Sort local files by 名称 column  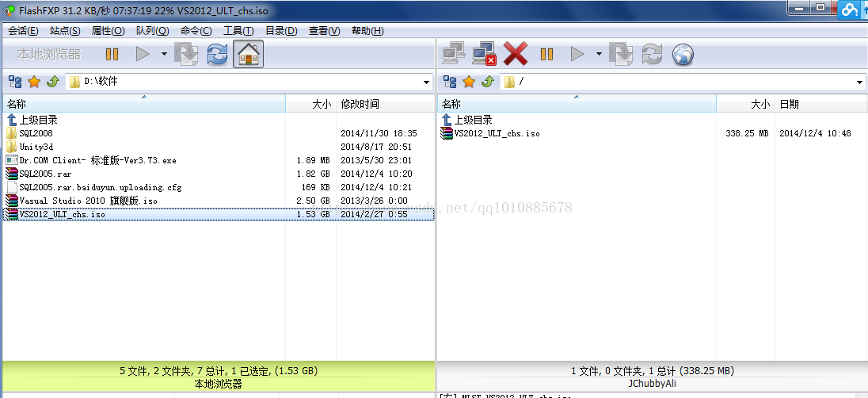144,104
